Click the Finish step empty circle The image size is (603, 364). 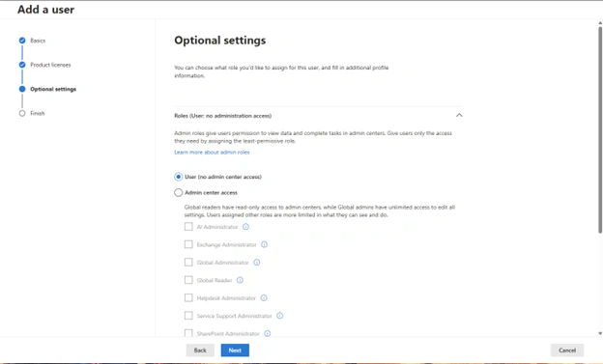(22, 113)
